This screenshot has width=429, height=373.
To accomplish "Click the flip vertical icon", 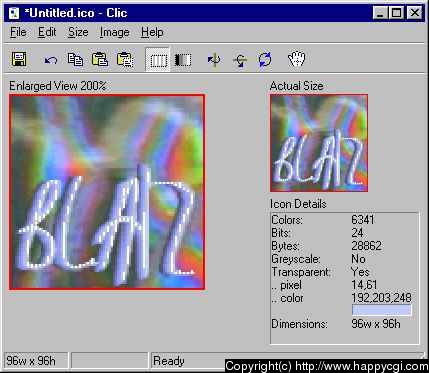I will [240, 60].
